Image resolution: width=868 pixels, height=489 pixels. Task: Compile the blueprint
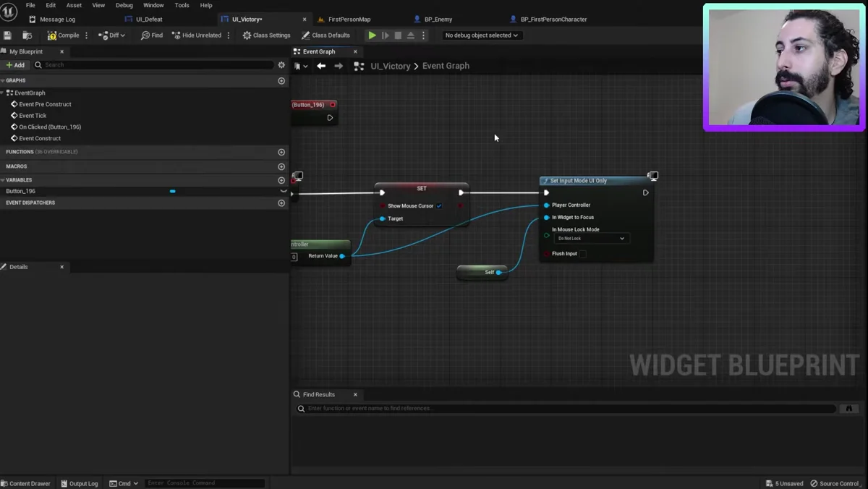(64, 35)
